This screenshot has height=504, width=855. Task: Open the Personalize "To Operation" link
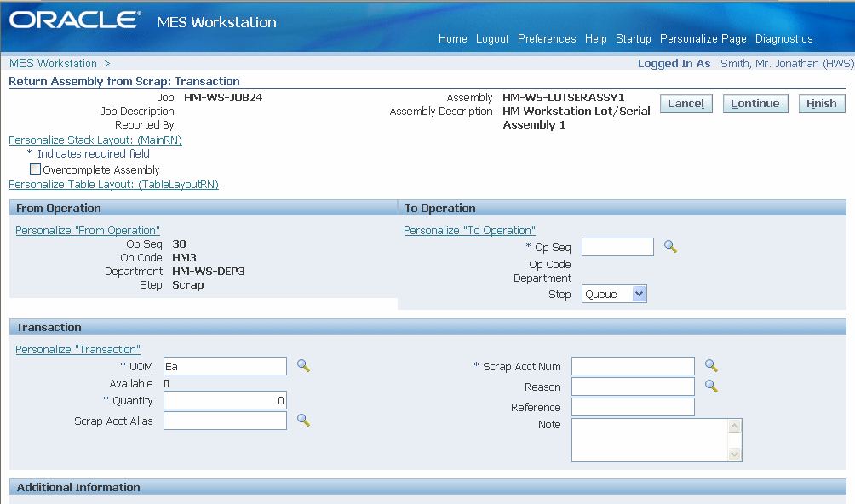469,231
